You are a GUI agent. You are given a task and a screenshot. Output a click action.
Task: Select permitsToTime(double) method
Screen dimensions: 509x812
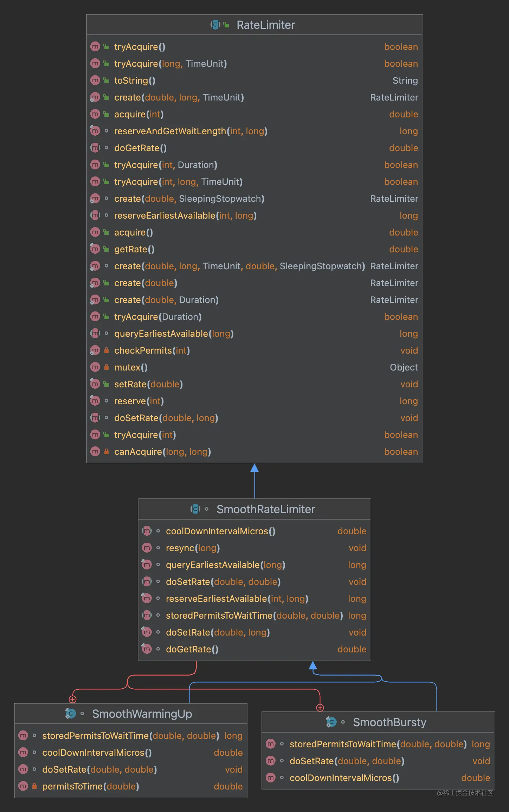click(x=131, y=786)
